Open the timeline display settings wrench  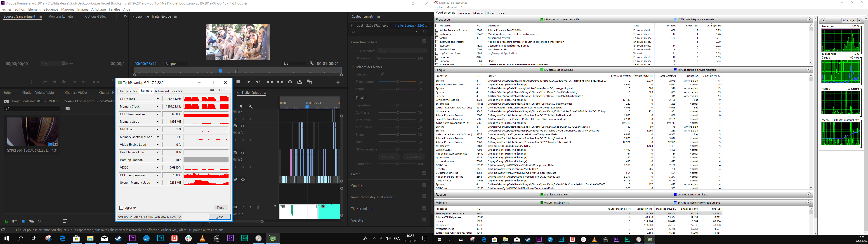click(251, 106)
